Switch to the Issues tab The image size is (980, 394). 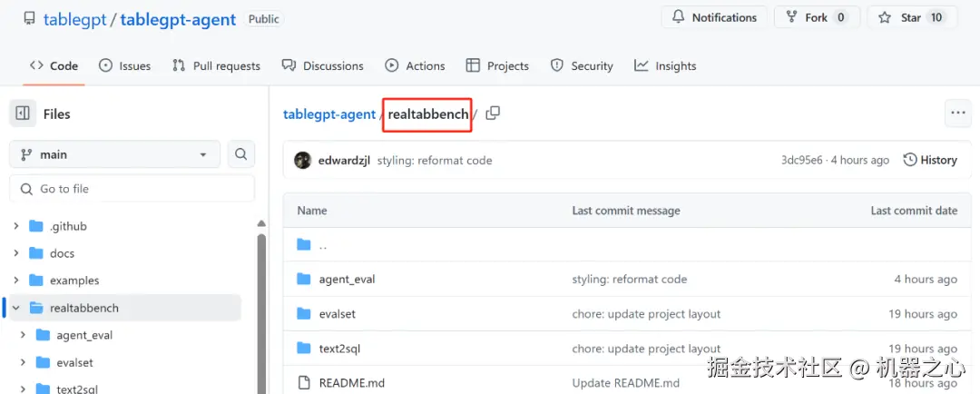click(124, 65)
